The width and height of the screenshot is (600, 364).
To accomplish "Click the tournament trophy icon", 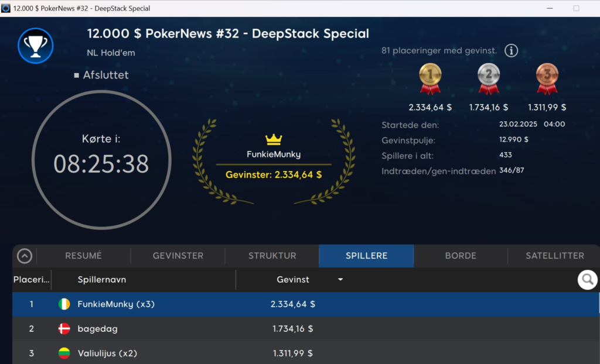I will [36, 46].
